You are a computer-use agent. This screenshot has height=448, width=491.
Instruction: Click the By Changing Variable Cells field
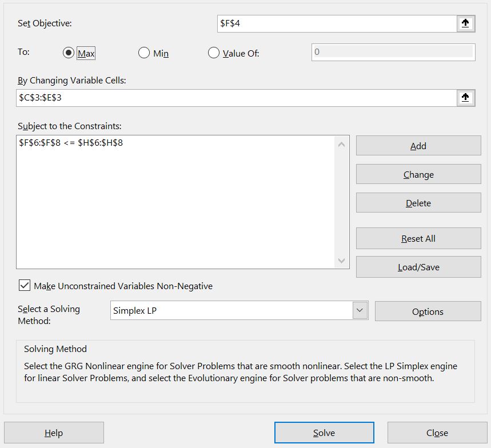click(x=235, y=98)
